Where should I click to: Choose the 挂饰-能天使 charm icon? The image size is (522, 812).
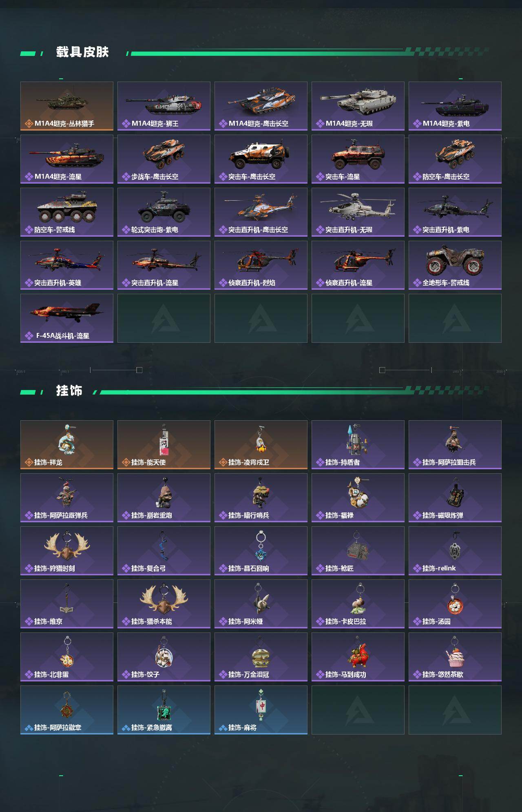click(x=164, y=445)
